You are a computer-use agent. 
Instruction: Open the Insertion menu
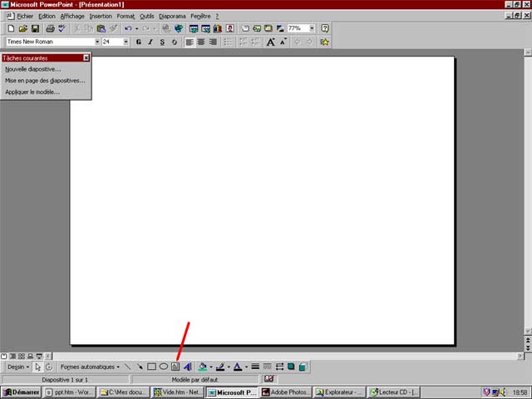[100, 16]
